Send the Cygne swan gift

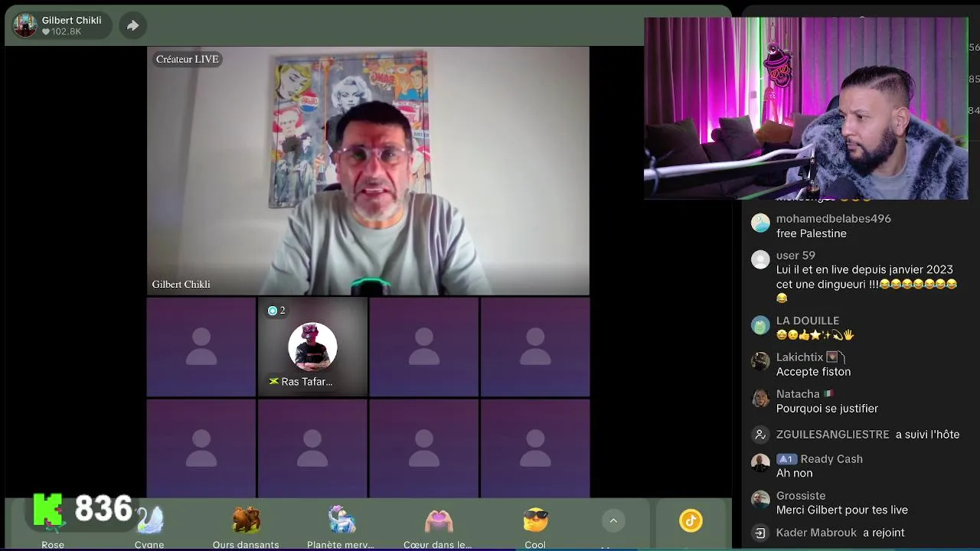(149, 527)
